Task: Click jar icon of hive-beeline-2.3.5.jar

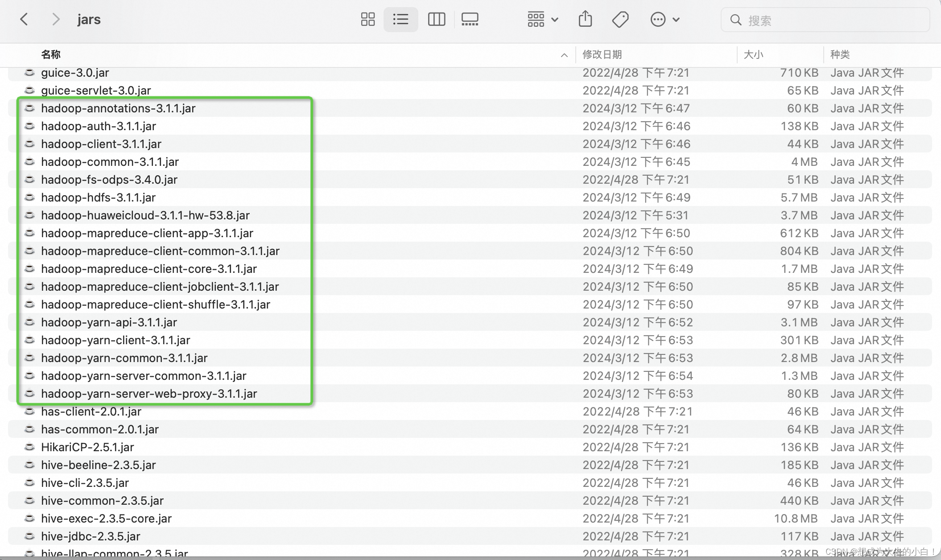Action: [29, 465]
